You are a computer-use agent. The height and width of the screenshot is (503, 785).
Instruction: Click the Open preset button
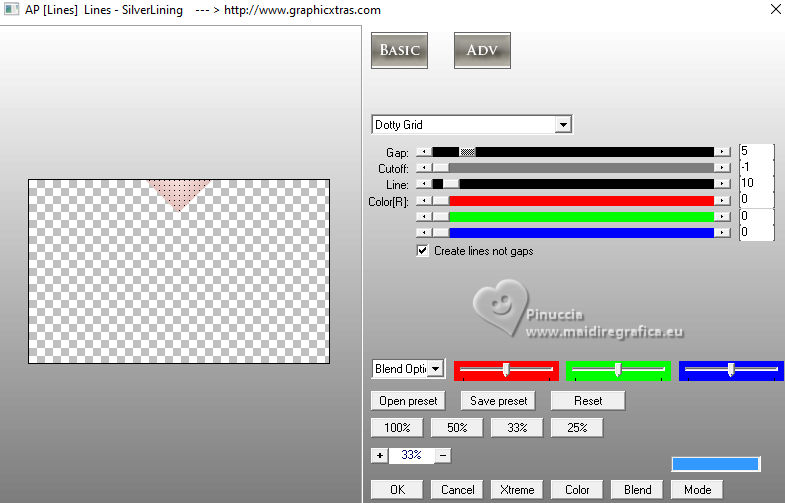(x=408, y=401)
